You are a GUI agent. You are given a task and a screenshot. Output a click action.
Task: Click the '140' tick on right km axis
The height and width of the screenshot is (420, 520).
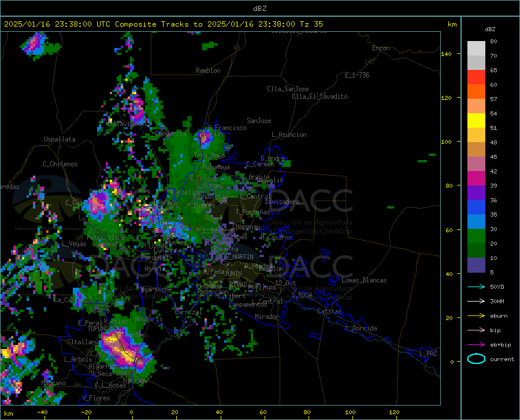tap(446, 54)
